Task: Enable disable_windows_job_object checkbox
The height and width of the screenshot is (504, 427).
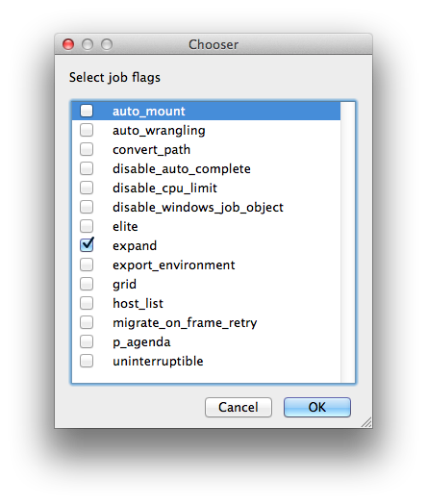Action: tap(87, 207)
